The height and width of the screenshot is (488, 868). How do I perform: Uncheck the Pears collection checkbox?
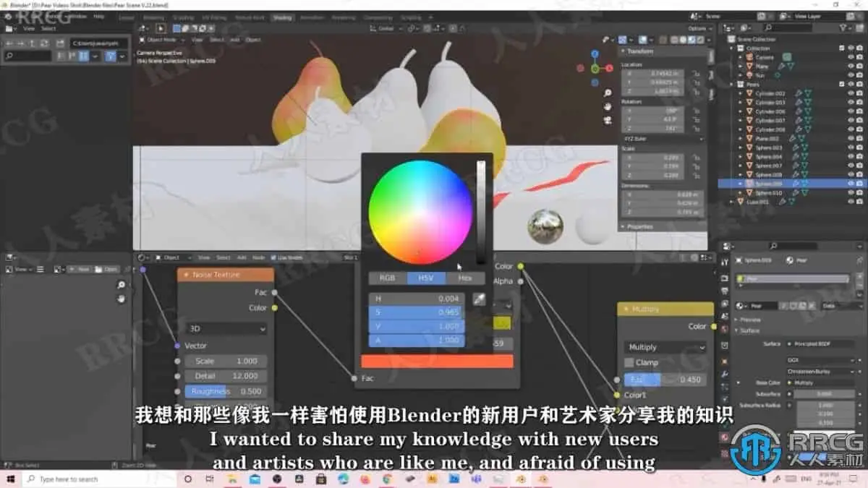click(x=842, y=84)
